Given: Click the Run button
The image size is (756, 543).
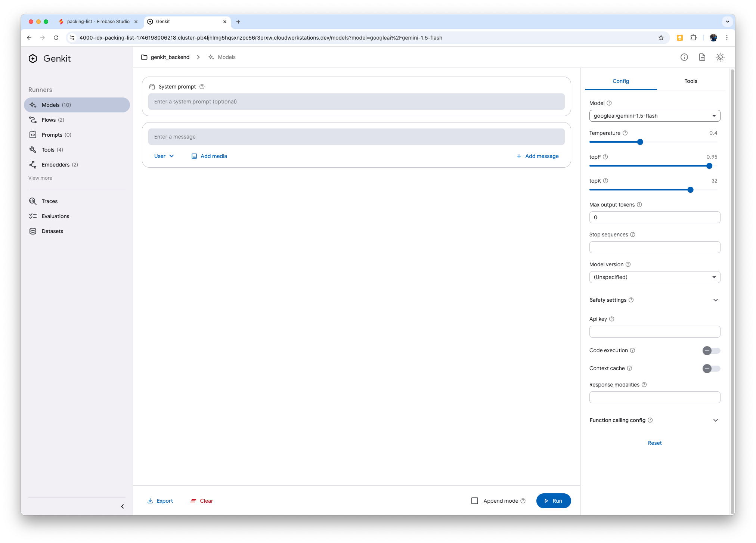Looking at the screenshot, I should pos(553,501).
